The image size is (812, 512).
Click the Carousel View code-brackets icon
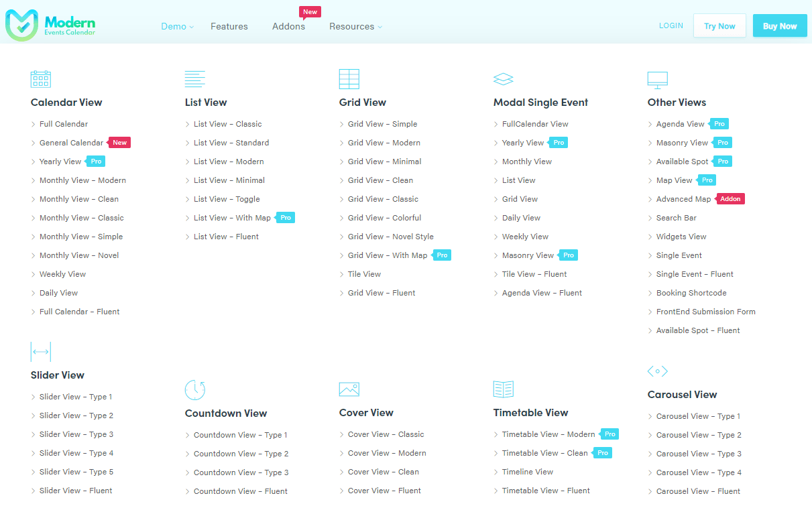coord(657,371)
